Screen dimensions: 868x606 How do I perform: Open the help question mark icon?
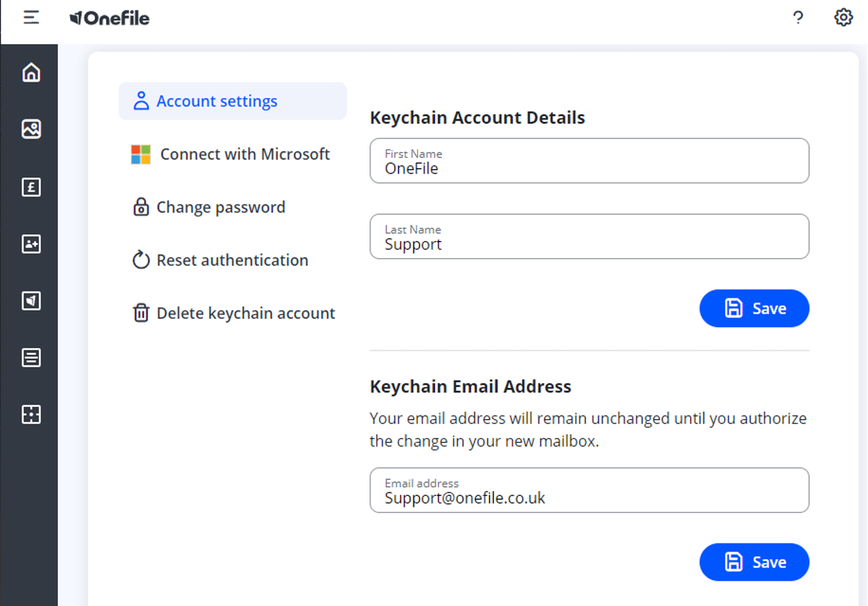coord(798,17)
